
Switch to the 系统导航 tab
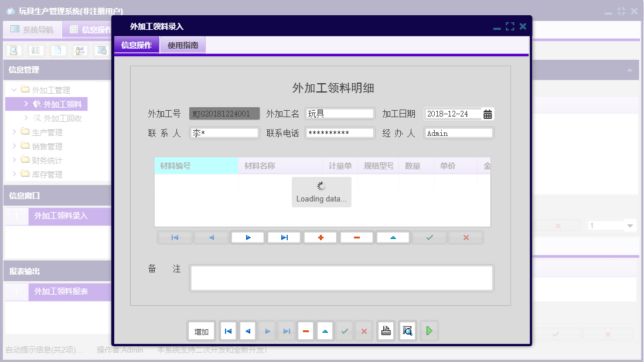(x=32, y=29)
